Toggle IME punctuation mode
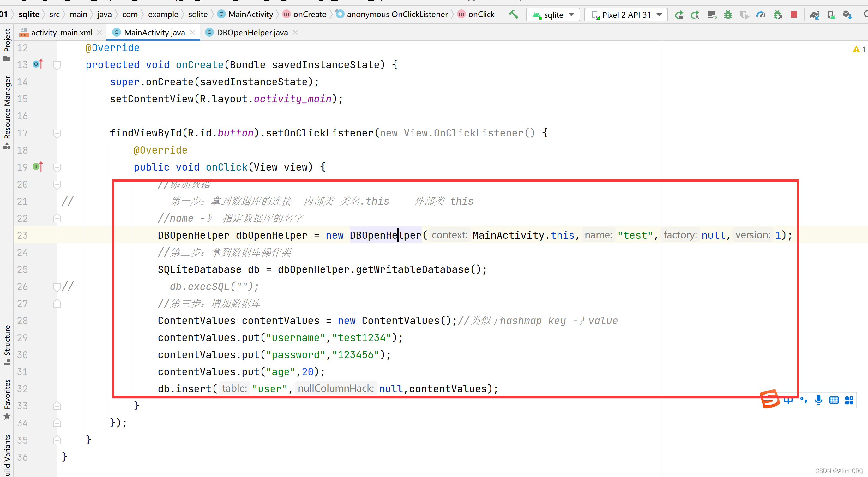This screenshot has width=868, height=477. [804, 400]
